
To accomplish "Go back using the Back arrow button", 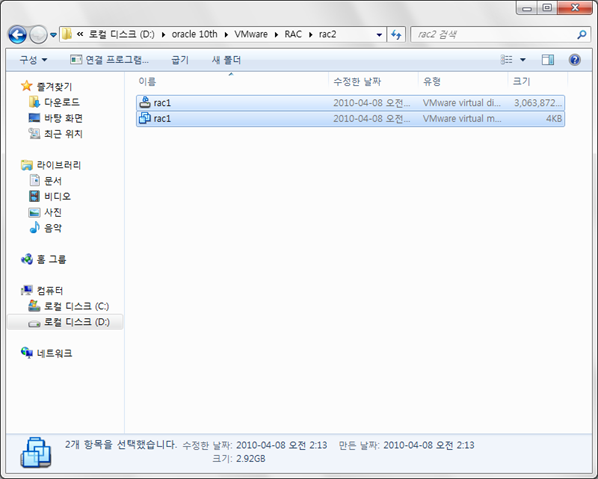I will [17, 35].
